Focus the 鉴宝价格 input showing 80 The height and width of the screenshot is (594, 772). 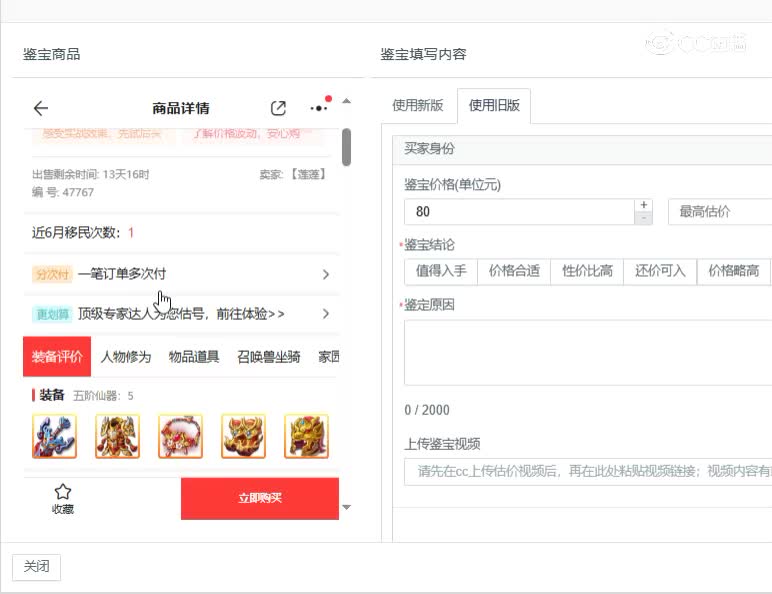pyautogui.click(x=519, y=212)
